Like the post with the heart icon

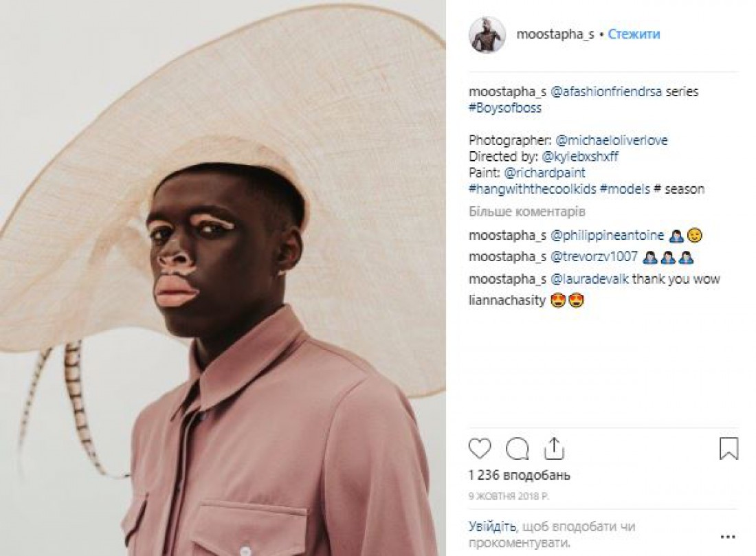click(480, 449)
